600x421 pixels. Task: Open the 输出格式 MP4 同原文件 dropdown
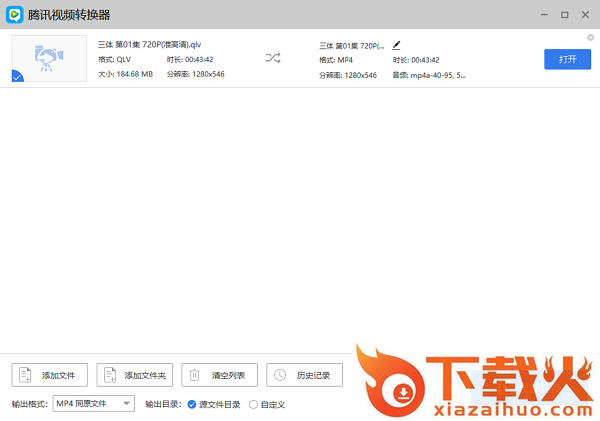[x=94, y=403]
